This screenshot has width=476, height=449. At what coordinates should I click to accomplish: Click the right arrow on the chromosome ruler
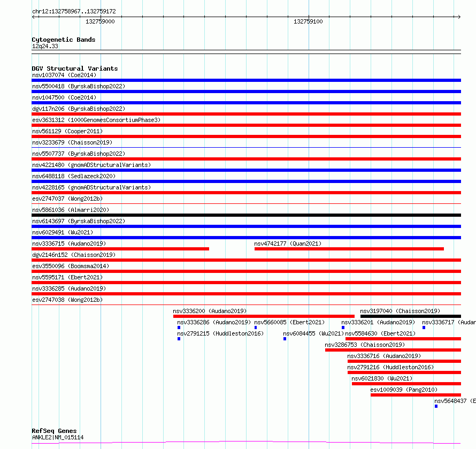tap(459, 17)
